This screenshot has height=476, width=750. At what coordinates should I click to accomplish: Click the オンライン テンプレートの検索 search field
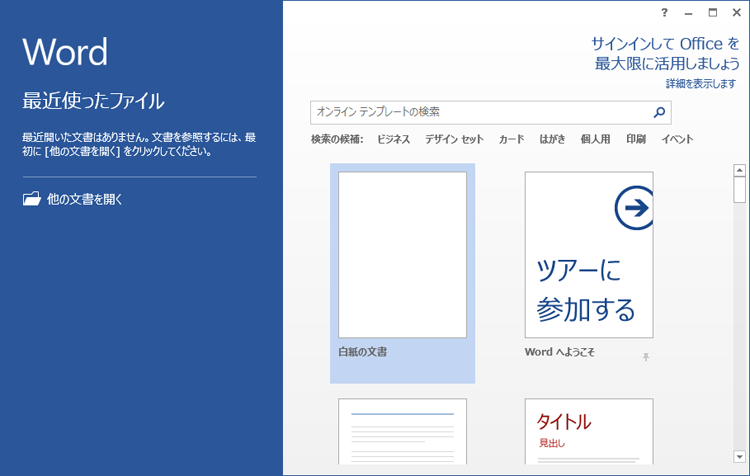click(x=490, y=112)
